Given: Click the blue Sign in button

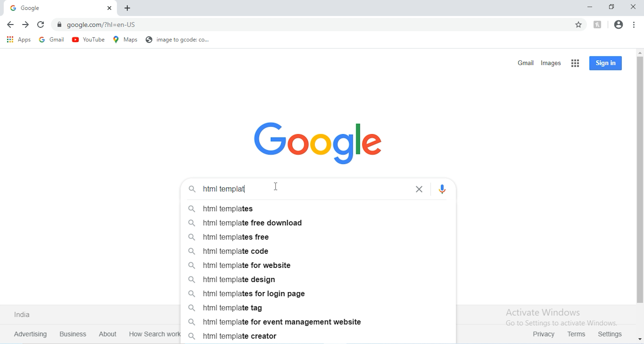Looking at the screenshot, I should click(605, 63).
